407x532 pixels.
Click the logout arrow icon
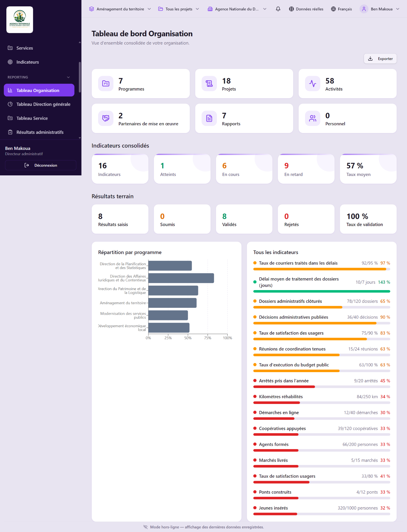pyautogui.click(x=27, y=165)
